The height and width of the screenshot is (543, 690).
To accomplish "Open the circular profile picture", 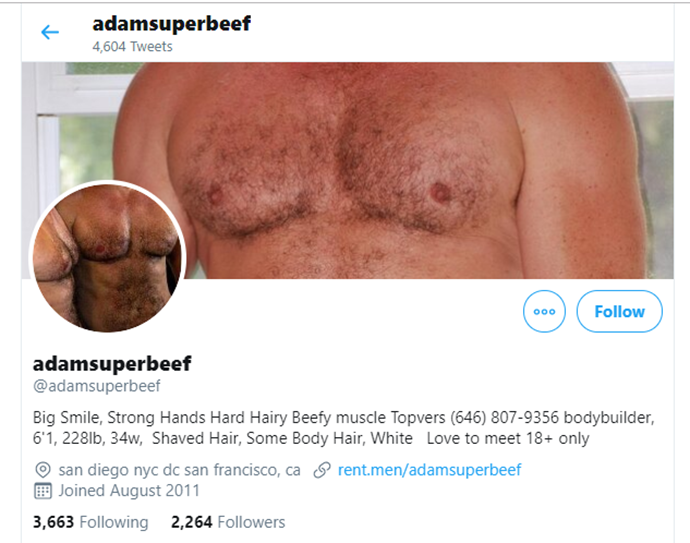I will click(x=107, y=257).
